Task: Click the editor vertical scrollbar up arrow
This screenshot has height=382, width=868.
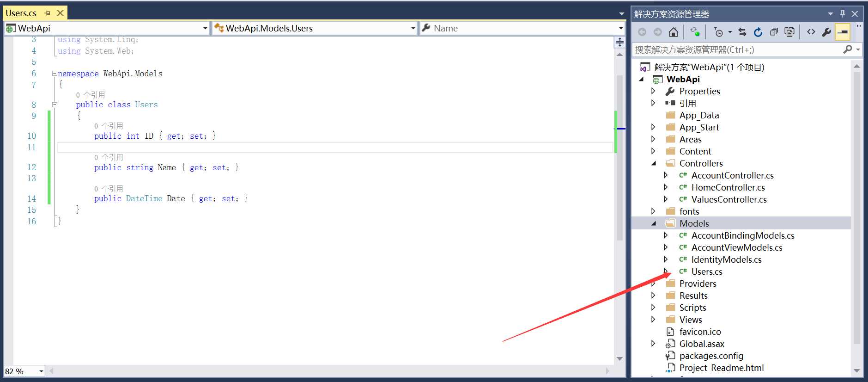Action: (620, 55)
